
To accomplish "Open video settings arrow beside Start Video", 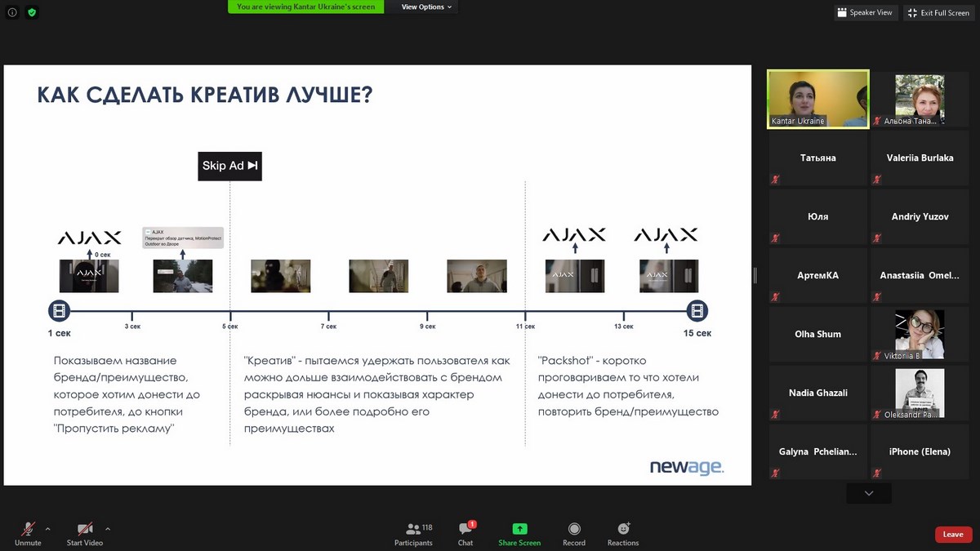I will point(108,528).
